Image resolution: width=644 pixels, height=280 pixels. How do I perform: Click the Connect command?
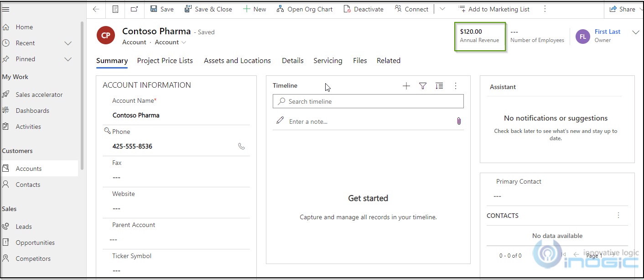coord(411,9)
